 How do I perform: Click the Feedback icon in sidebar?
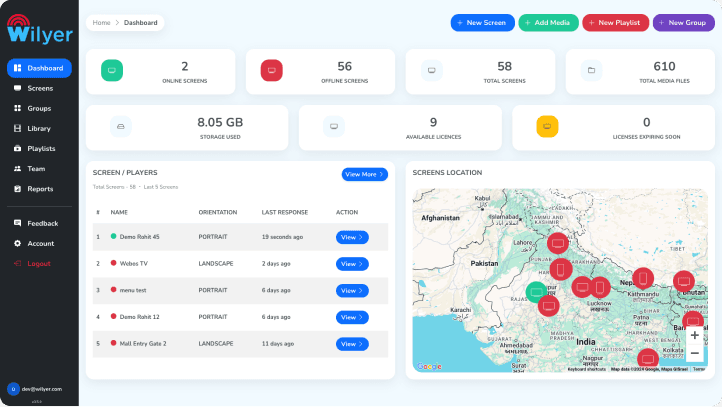click(17, 223)
